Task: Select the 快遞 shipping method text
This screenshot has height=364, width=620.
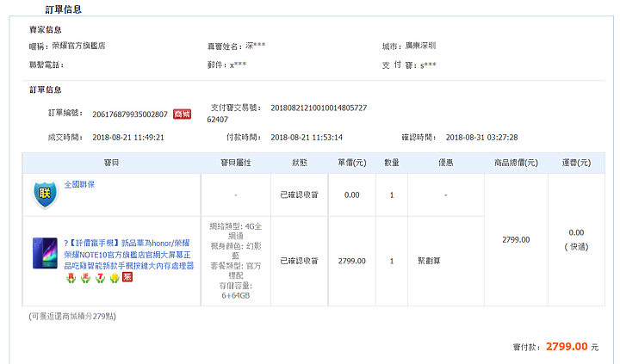Action: 576,247
